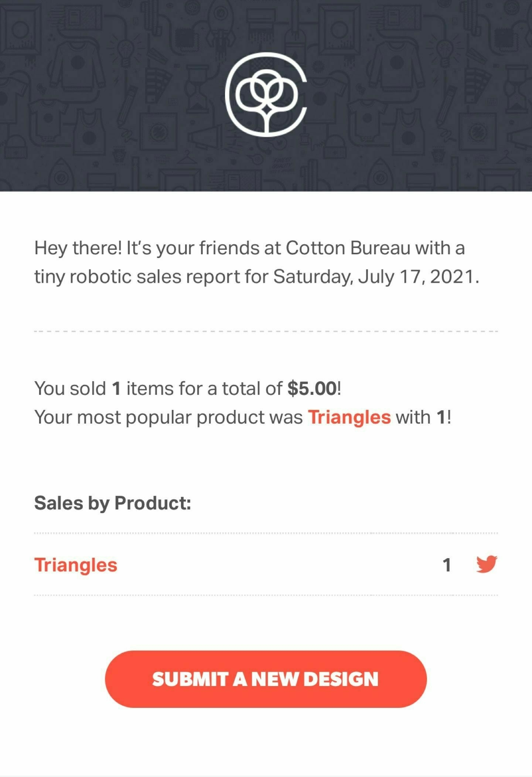Click the dotted line below the Triangles row

tap(266, 595)
